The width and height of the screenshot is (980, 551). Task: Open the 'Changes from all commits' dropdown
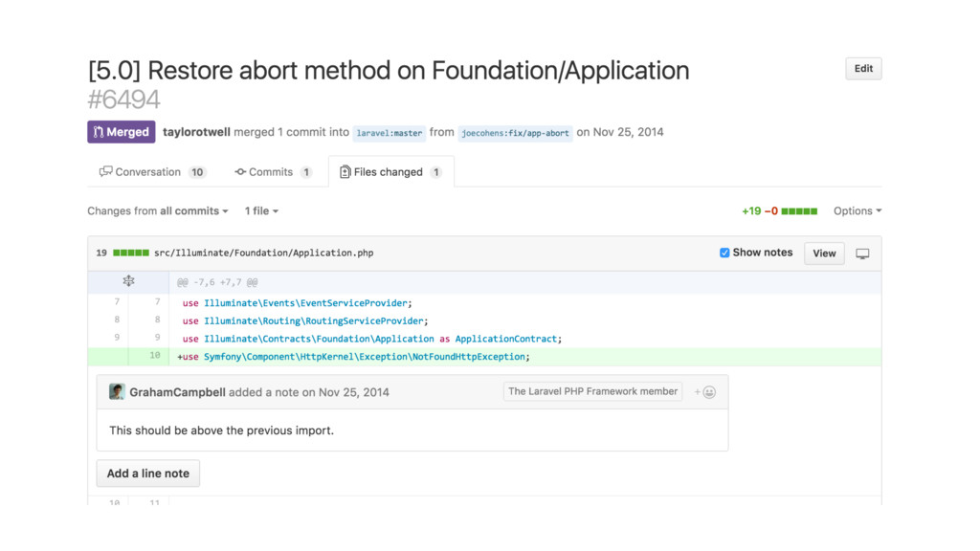(x=158, y=211)
